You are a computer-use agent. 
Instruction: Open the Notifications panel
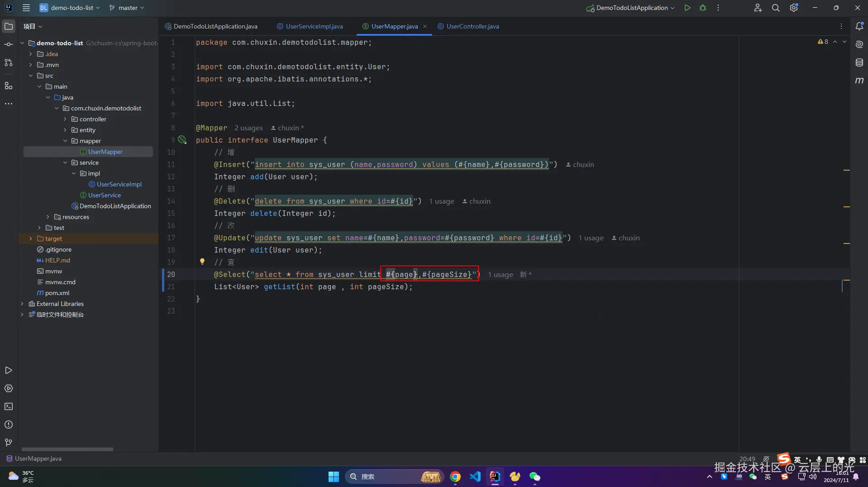(x=859, y=26)
